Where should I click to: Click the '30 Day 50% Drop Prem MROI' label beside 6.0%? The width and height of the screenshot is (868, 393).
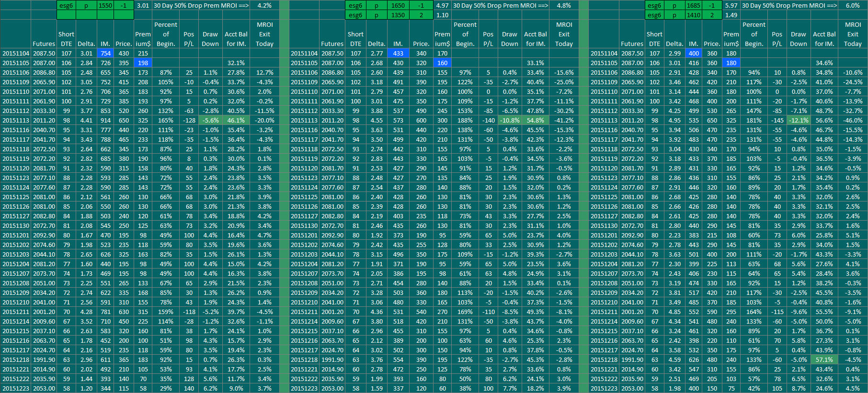[x=789, y=6]
